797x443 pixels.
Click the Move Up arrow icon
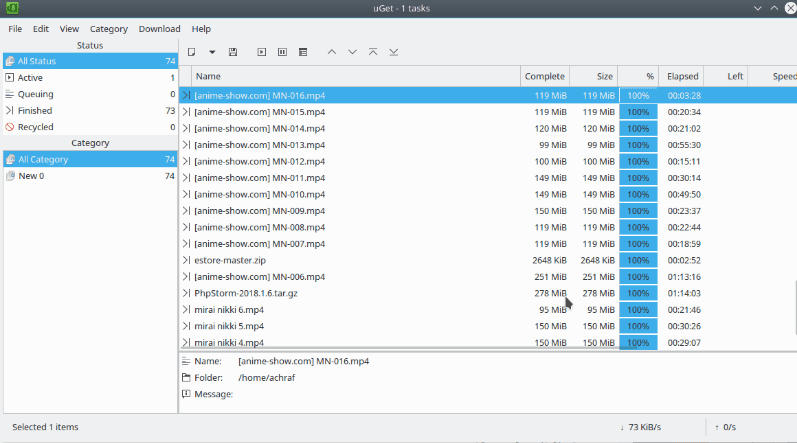click(x=331, y=52)
